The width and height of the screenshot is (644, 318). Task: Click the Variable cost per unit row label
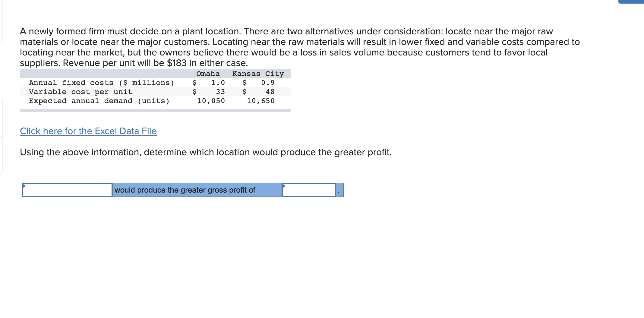pos(80,92)
